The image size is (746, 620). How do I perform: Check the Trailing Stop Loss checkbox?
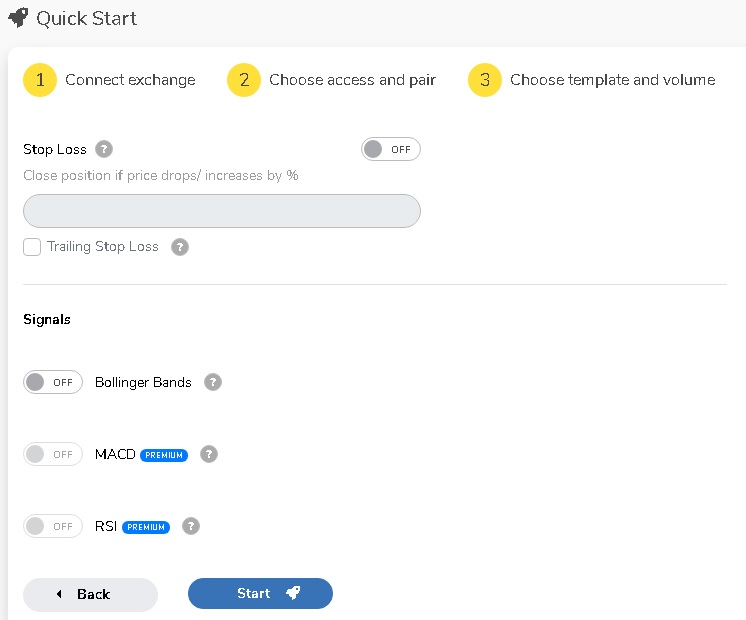[x=32, y=247]
